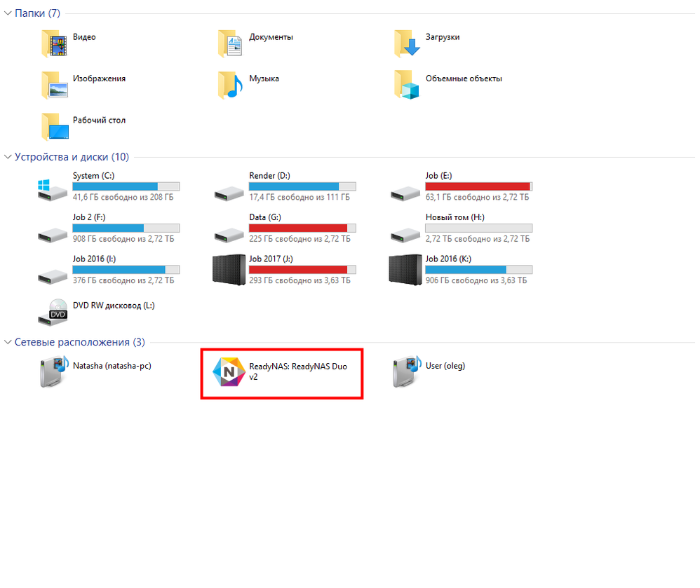Click text '41,6 ГБ свободно из 208 ГБ'
The image size is (700, 588).
123,197
